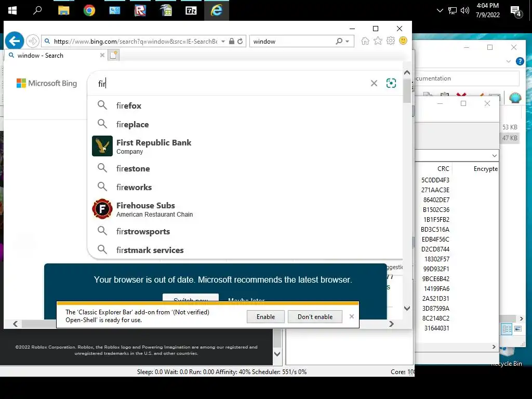Dismiss the add-on notification bar

352,316
